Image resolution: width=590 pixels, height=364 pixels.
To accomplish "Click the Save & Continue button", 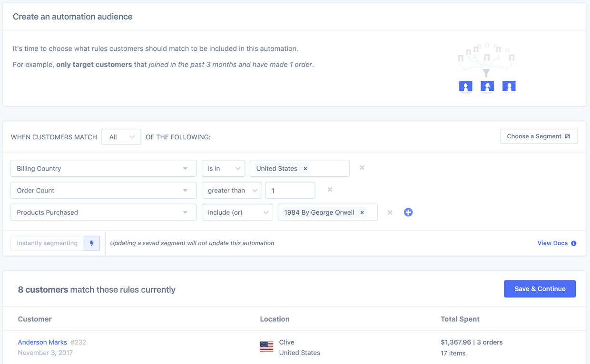I will point(540,288).
